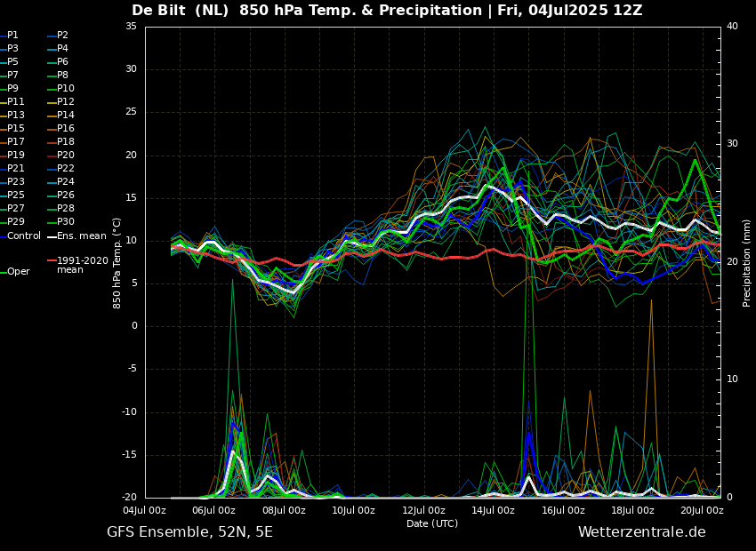This screenshot has width=756, height=551.
Task: Click the 10Jul 00z x-axis label
Action: point(353,510)
